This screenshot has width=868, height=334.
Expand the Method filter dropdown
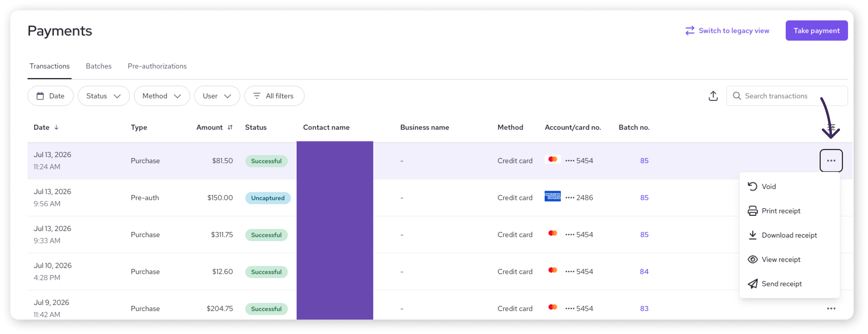(x=162, y=96)
